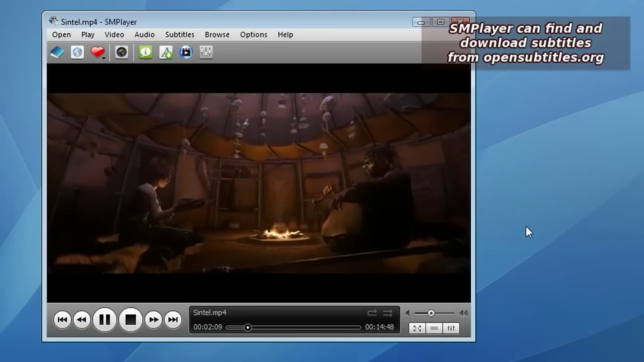
Task: Click the red heart favorites icon
Action: click(x=97, y=52)
